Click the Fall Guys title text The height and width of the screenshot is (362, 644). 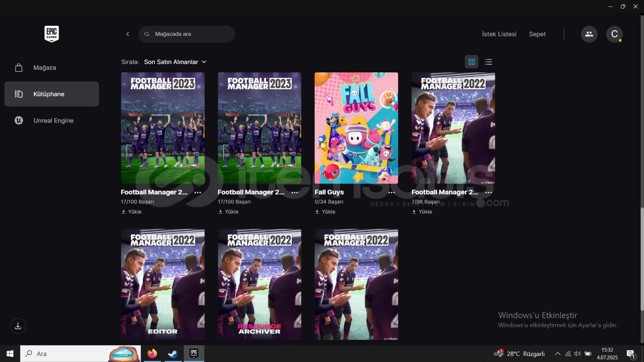pos(329,192)
